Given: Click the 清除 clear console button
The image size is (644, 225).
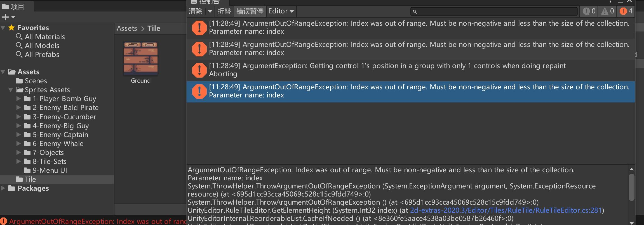Looking at the screenshot, I should [195, 11].
